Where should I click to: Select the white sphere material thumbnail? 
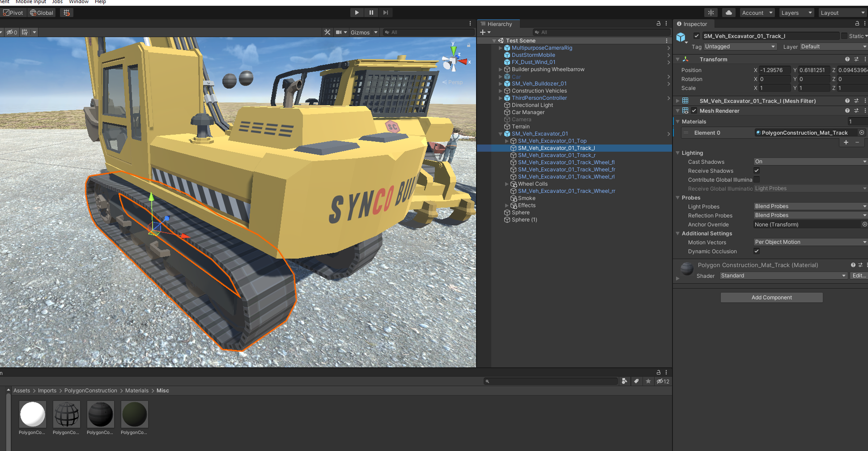(x=32, y=414)
